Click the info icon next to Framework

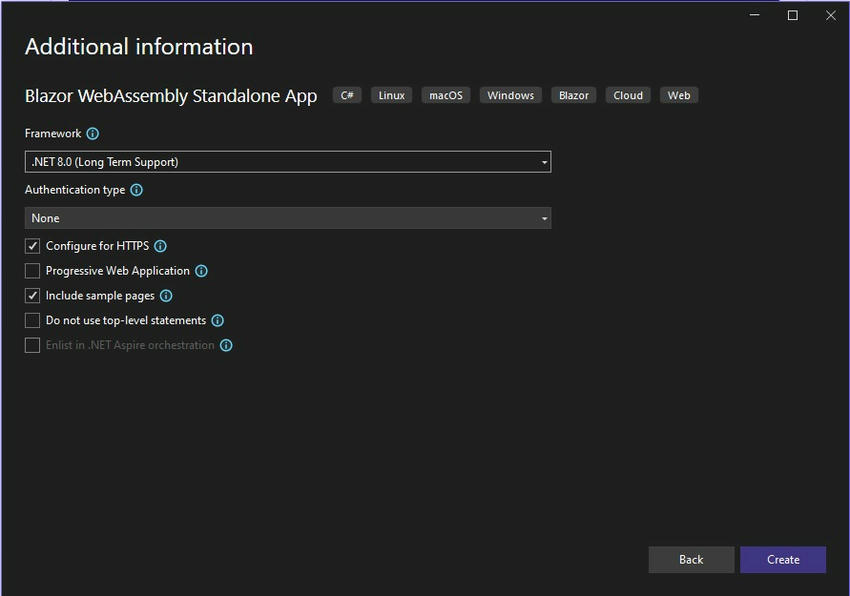point(93,134)
